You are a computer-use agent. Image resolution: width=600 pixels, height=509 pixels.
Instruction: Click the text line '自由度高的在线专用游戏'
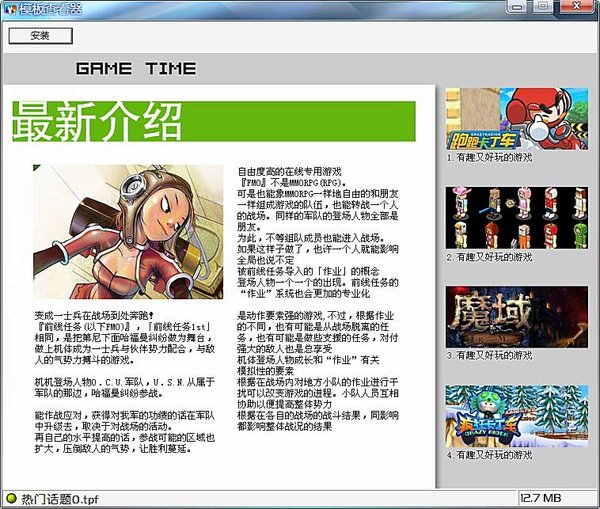(289, 171)
